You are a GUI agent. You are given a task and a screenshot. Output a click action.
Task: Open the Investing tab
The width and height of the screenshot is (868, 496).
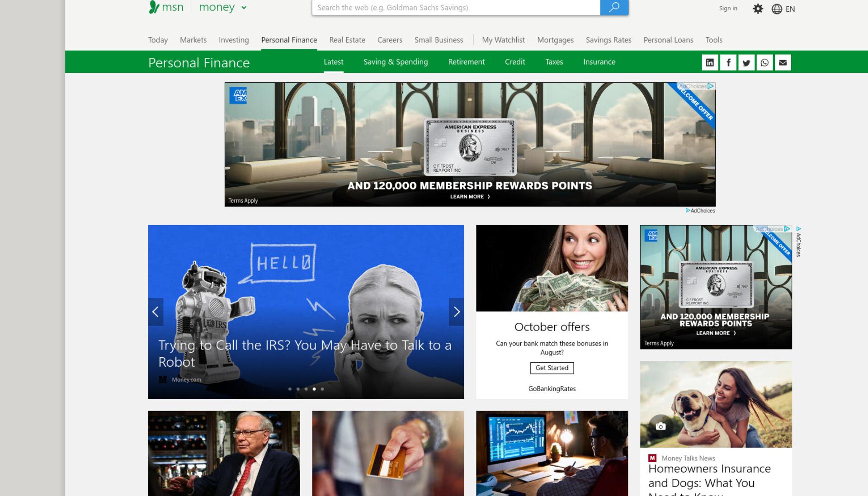(234, 40)
